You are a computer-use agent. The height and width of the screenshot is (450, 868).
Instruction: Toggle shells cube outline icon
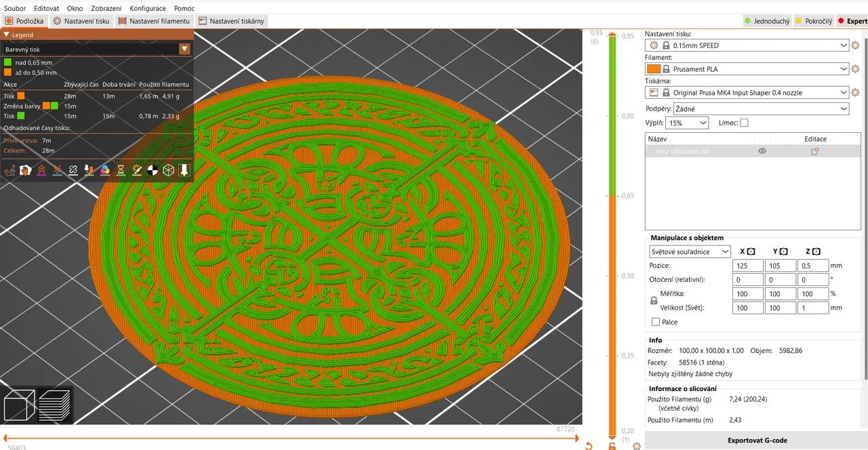168,169
